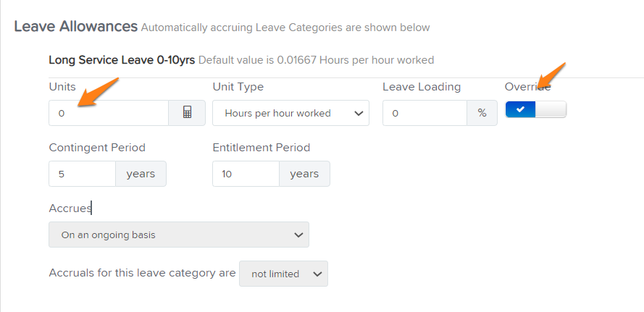Click the years suffix of Contingent Period
644x312 pixels.
[x=141, y=174]
